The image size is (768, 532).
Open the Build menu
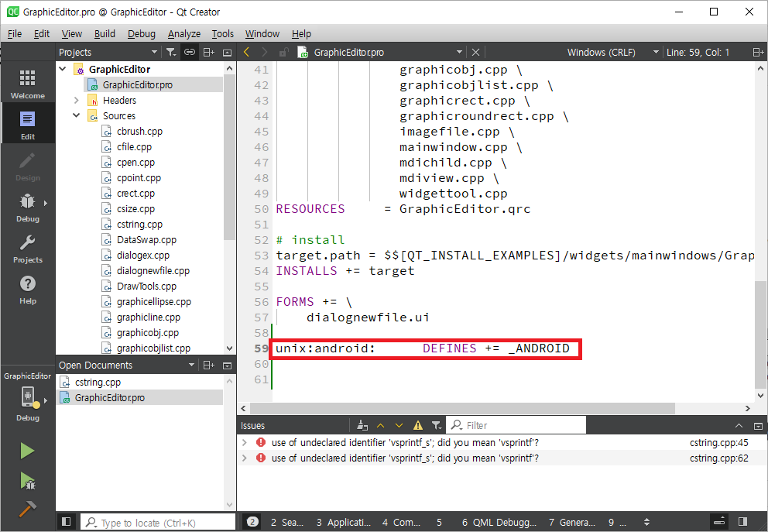[x=105, y=33]
